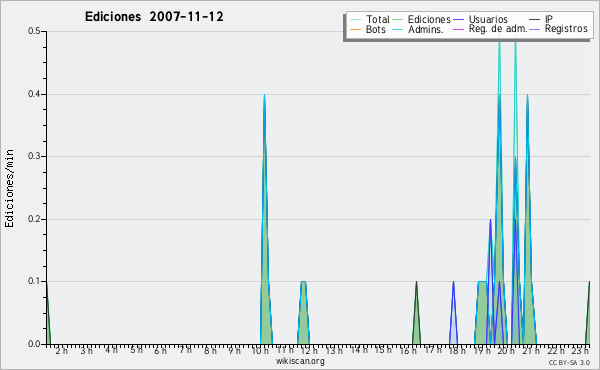Click the Total legend color line

pyautogui.click(x=355, y=20)
